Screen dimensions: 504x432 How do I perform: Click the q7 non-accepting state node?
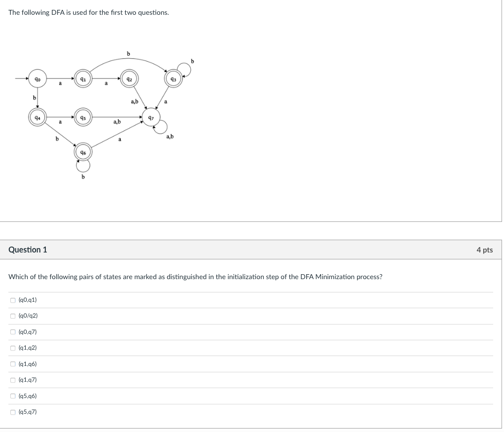[x=151, y=118]
